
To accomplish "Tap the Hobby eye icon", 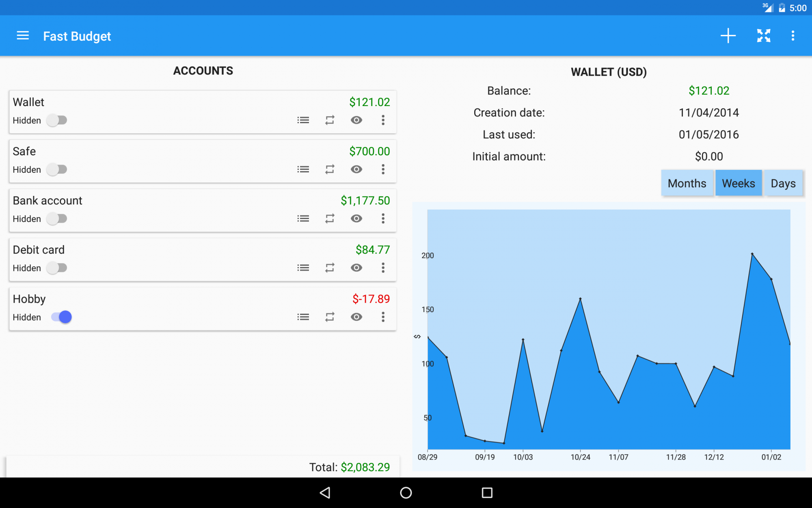I will click(356, 317).
